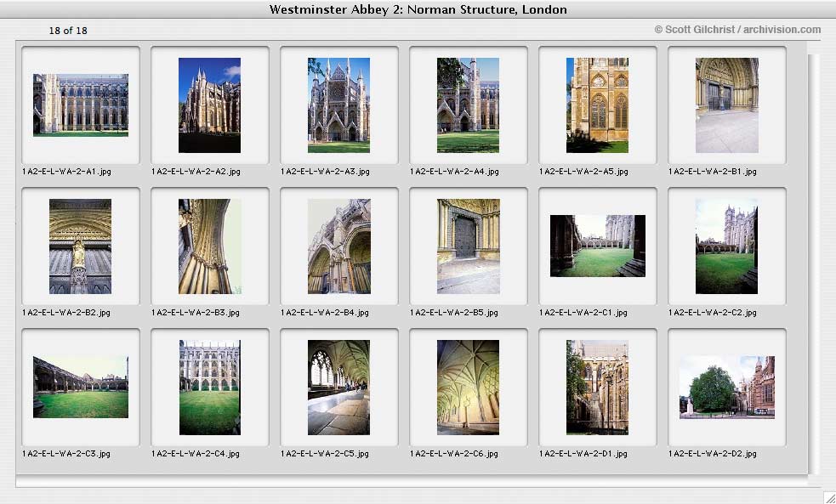Click the filename label 1A2-E-L-WA-2-C4.jpg
Image resolution: width=836 pixels, height=504 pixels.
click(x=195, y=454)
